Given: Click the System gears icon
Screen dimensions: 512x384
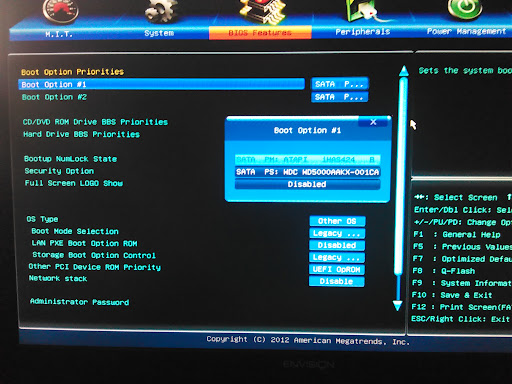Looking at the screenshot, I should [x=161, y=10].
